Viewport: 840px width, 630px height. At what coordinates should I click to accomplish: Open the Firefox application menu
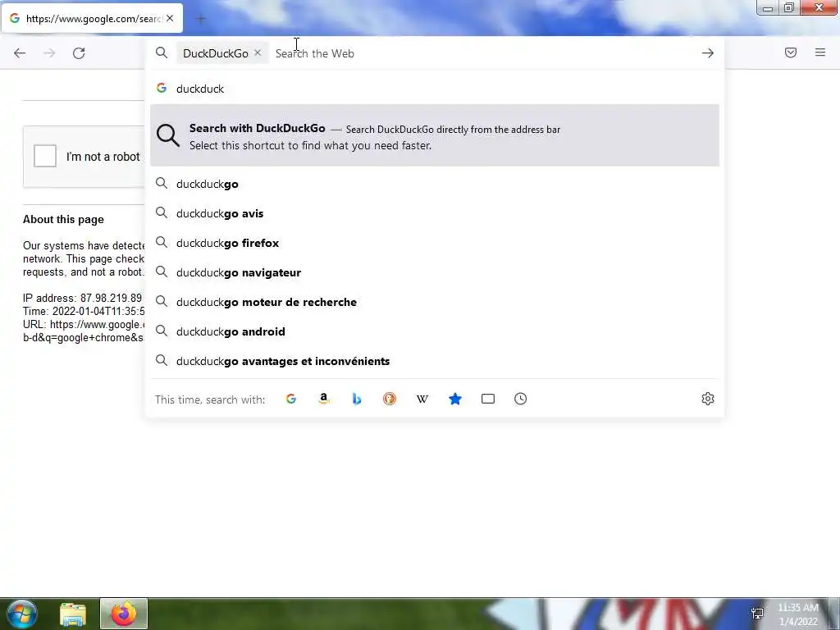[x=820, y=52]
